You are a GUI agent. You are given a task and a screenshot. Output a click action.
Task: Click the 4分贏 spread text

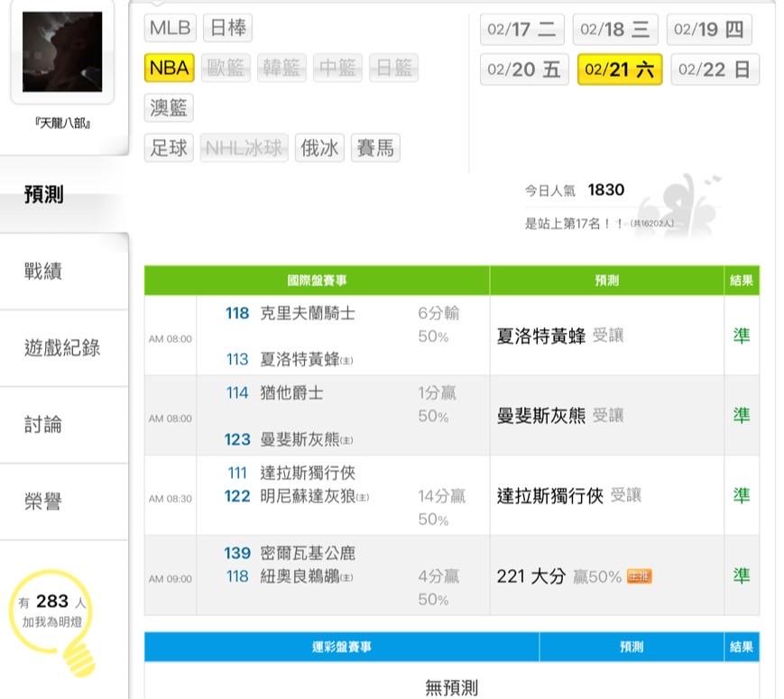tap(438, 576)
